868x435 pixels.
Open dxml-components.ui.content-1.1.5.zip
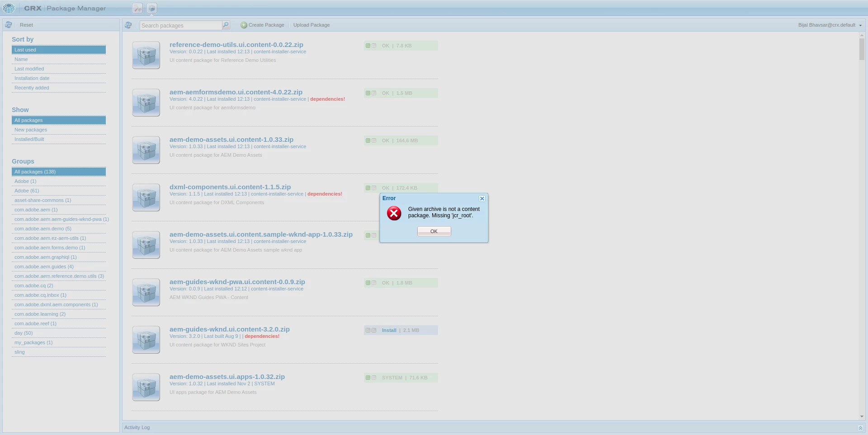230,187
